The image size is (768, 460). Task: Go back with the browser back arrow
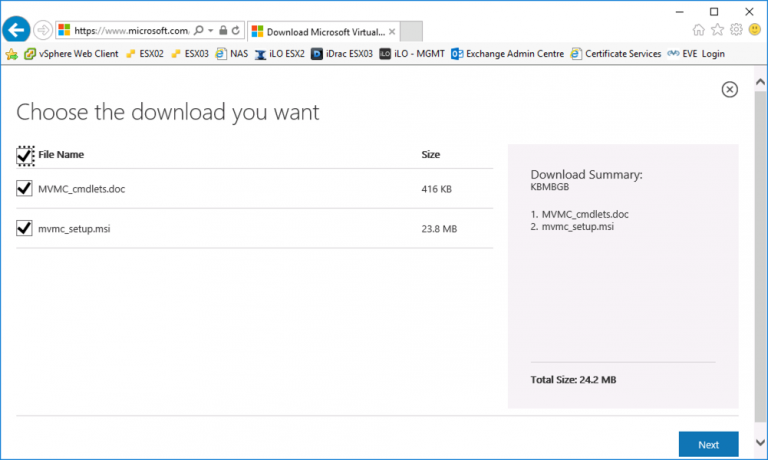tap(16, 30)
